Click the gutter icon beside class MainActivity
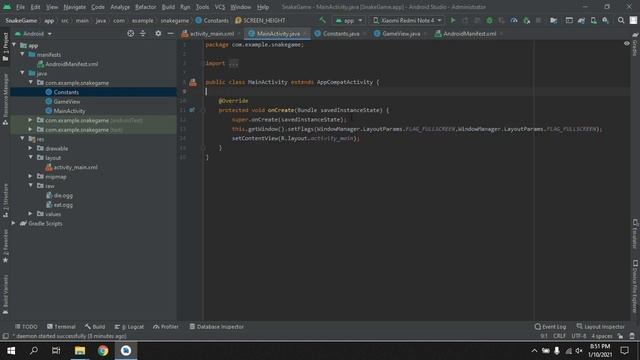Image resolution: width=640 pixels, height=360 pixels. click(x=193, y=82)
